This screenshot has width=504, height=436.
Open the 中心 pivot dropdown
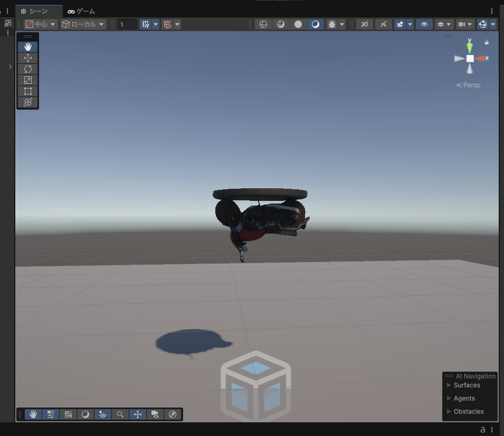click(x=40, y=24)
